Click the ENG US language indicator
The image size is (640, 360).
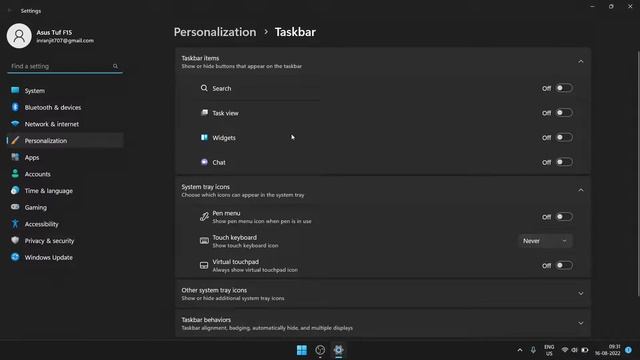(x=549, y=350)
